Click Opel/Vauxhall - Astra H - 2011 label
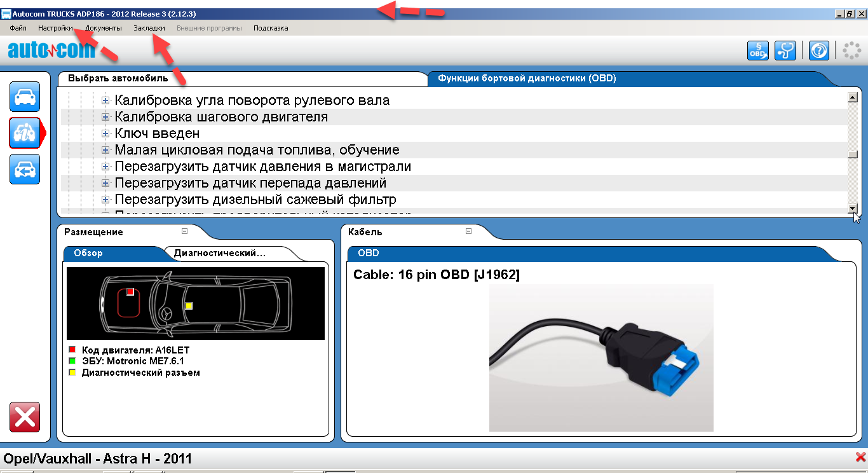Screen dimensions: 868x473 tap(98, 458)
